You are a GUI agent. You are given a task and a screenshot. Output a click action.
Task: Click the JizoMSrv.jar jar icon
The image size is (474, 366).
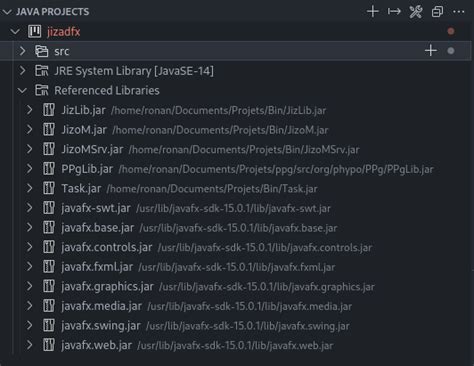[49, 149]
